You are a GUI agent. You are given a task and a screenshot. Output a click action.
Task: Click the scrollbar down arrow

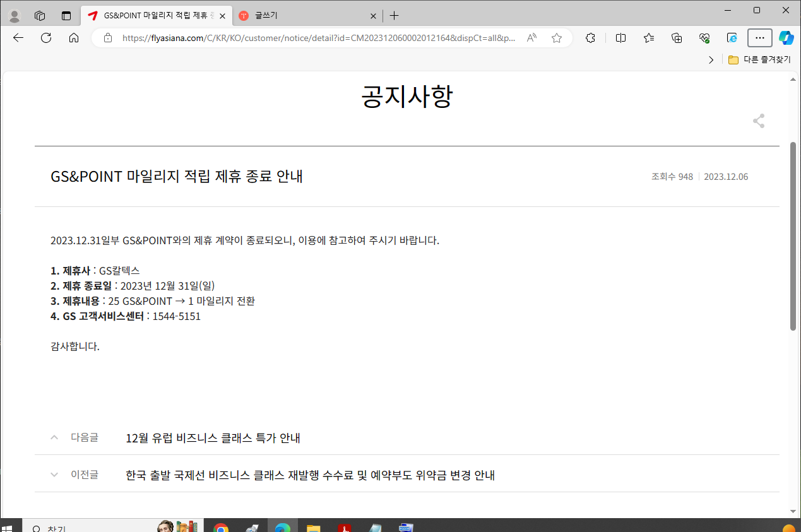pyautogui.click(x=793, y=511)
